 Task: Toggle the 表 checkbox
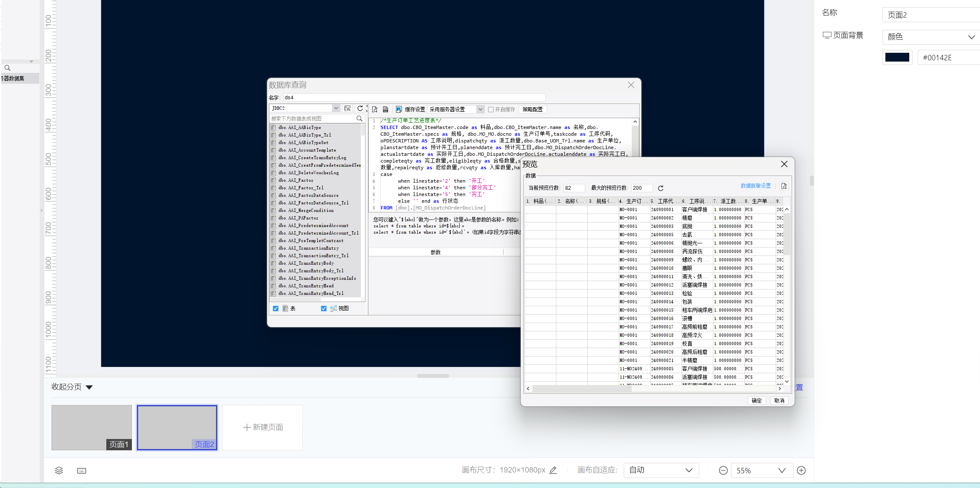tap(275, 308)
